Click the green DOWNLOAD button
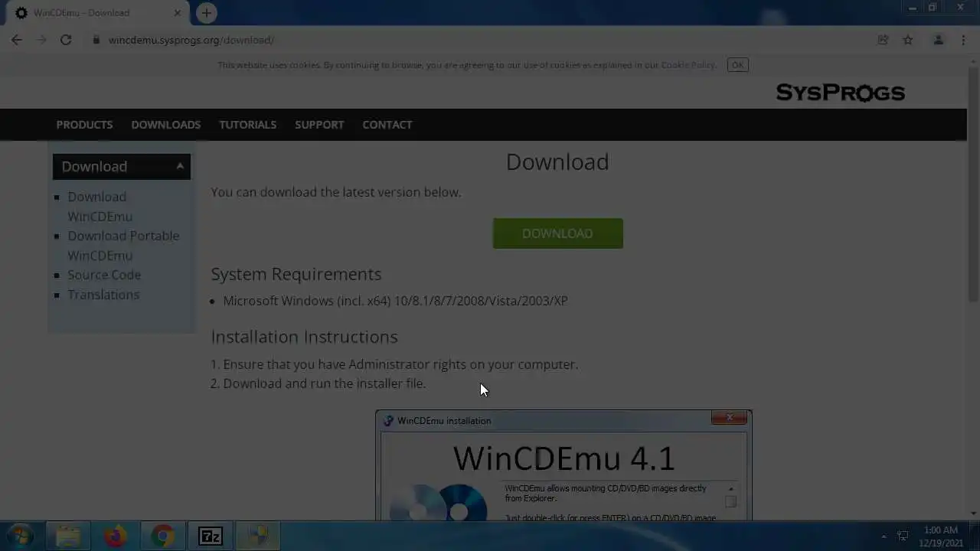The width and height of the screenshot is (980, 551). pos(557,233)
